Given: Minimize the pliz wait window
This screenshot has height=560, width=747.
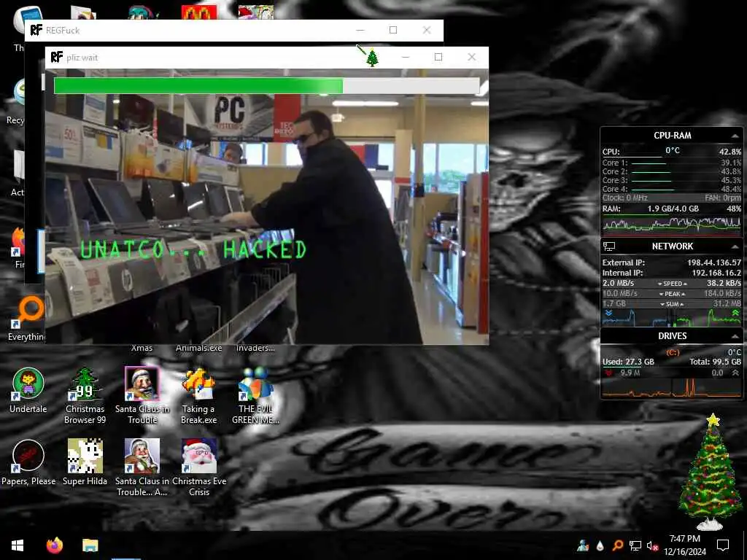Looking at the screenshot, I should point(406,57).
